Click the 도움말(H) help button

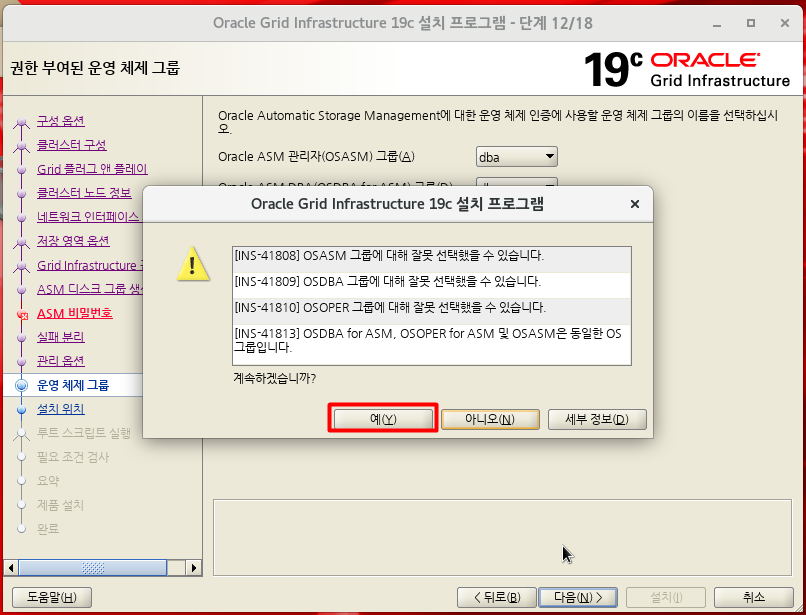pos(51,597)
